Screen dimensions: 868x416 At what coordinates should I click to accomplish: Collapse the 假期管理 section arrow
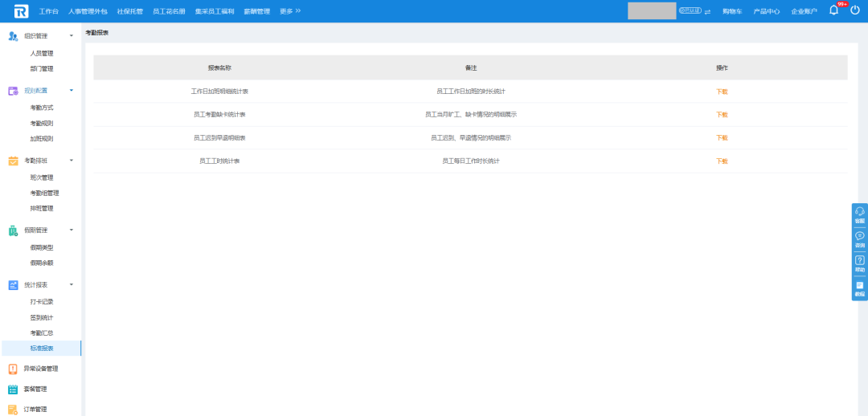pyautogui.click(x=71, y=230)
